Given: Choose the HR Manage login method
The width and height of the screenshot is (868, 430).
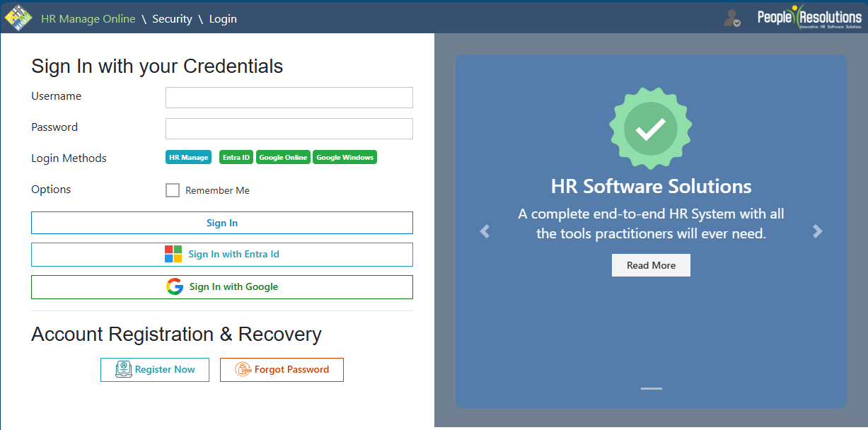Looking at the screenshot, I should tap(189, 157).
